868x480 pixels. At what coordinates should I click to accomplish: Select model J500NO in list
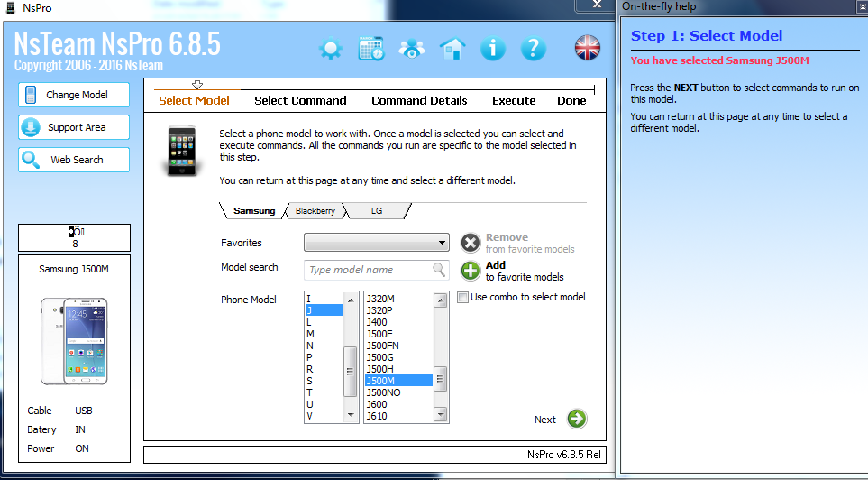pos(398,392)
